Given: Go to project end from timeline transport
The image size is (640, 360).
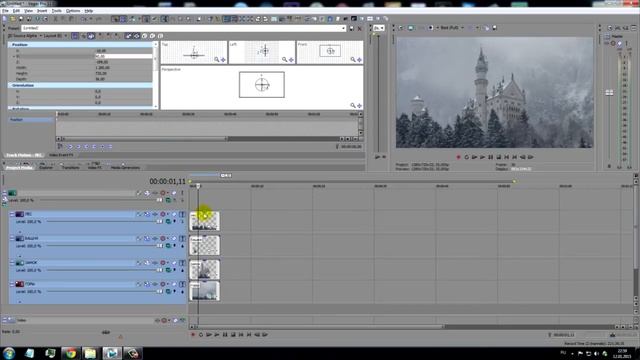Looking at the screenshot, I should (x=249, y=335).
